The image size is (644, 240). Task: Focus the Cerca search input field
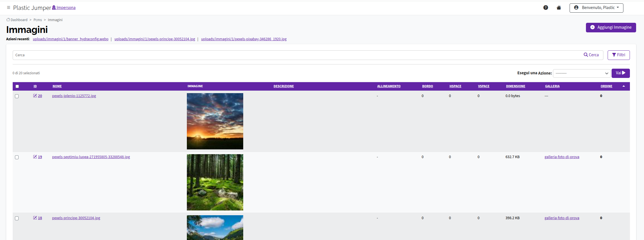click(x=296, y=55)
